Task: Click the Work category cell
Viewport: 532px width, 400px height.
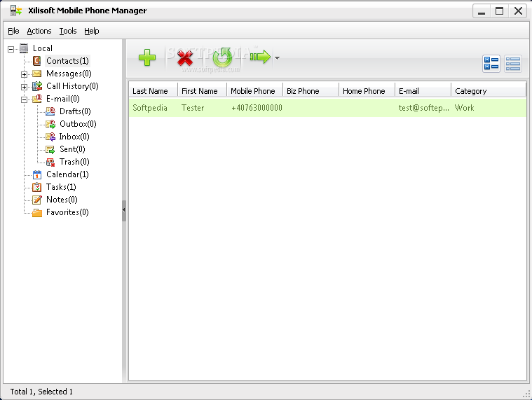Action: (465, 108)
